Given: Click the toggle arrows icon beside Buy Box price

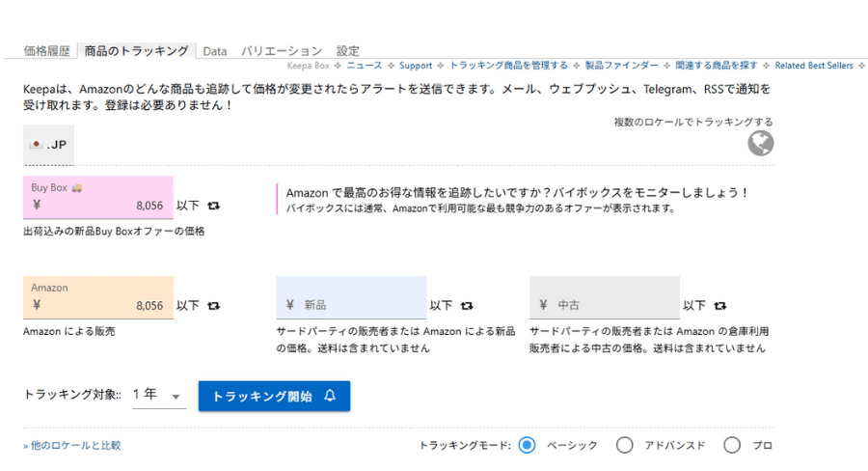Looking at the screenshot, I should point(213,206).
